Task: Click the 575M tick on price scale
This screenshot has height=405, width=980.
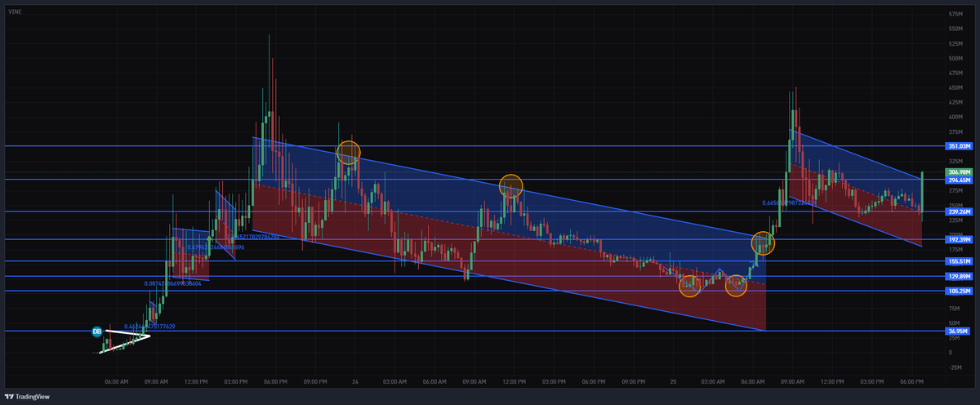Action: click(x=957, y=15)
